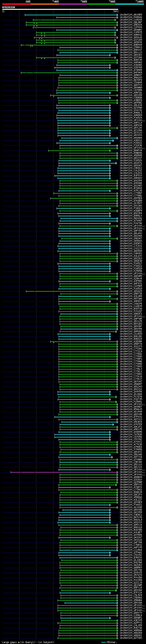Open entry UniRef100_B4FAK9
Viewport: 146px width, 644px height.
click(x=131, y=72)
